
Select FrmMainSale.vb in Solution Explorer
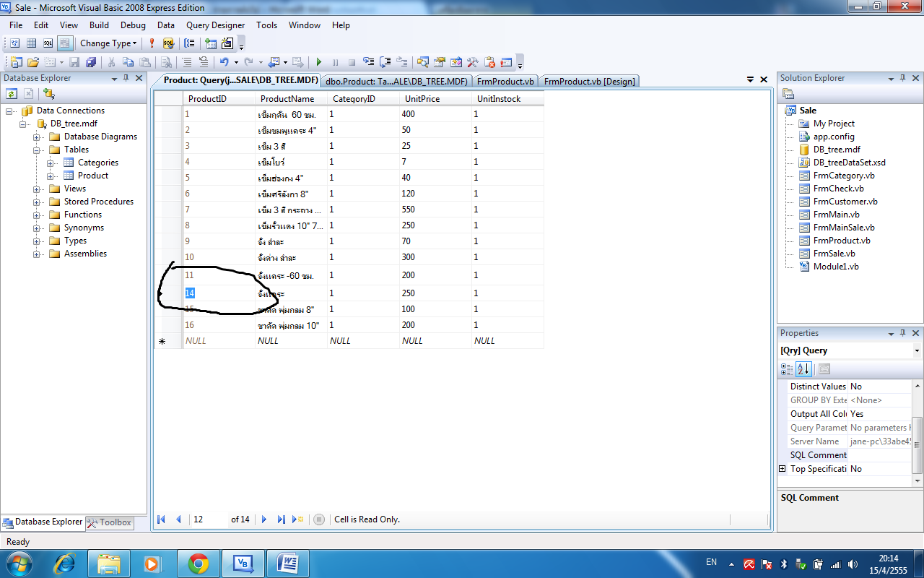click(843, 228)
